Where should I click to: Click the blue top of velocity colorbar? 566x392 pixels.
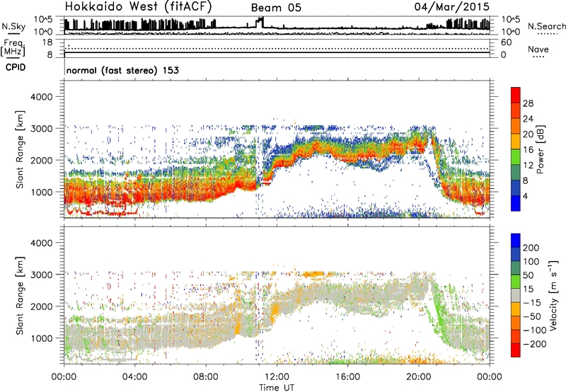point(516,241)
